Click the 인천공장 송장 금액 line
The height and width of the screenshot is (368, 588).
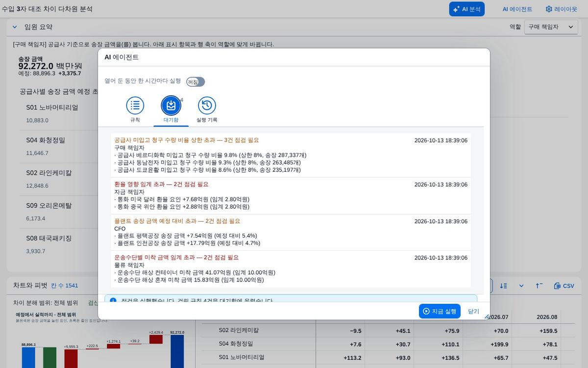coord(187,243)
